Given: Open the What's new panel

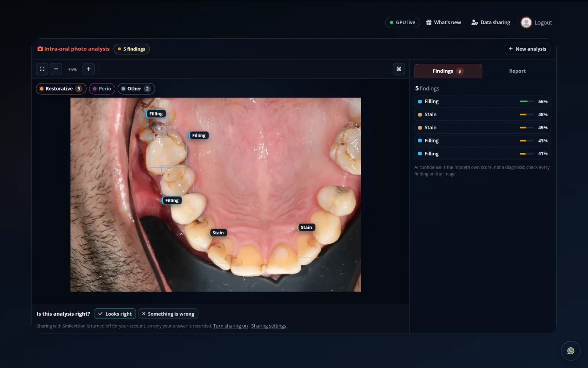Looking at the screenshot, I should point(444,22).
